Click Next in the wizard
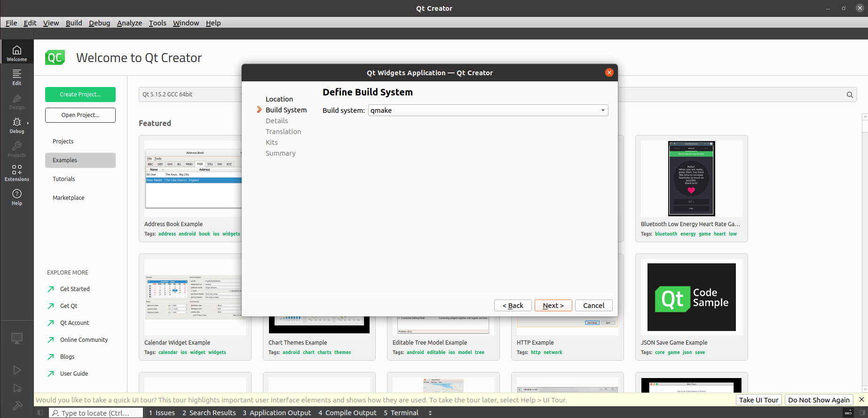The height and width of the screenshot is (418, 868). (x=553, y=306)
